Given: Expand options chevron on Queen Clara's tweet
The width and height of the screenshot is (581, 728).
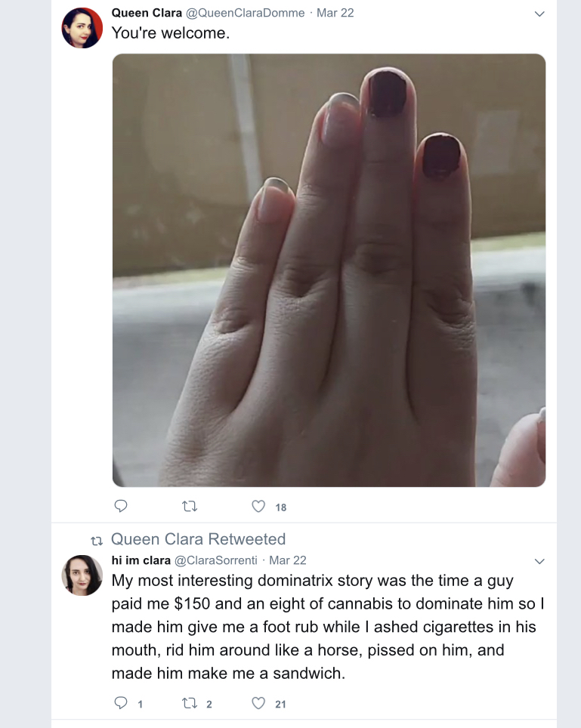Looking at the screenshot, I should point(539,14).
